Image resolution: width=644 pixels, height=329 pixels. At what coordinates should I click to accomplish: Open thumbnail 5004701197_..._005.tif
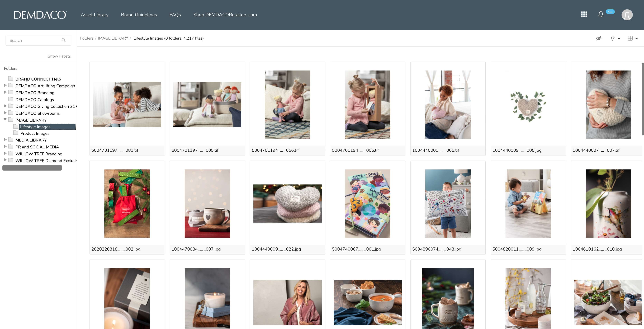(x=207, y=105)
